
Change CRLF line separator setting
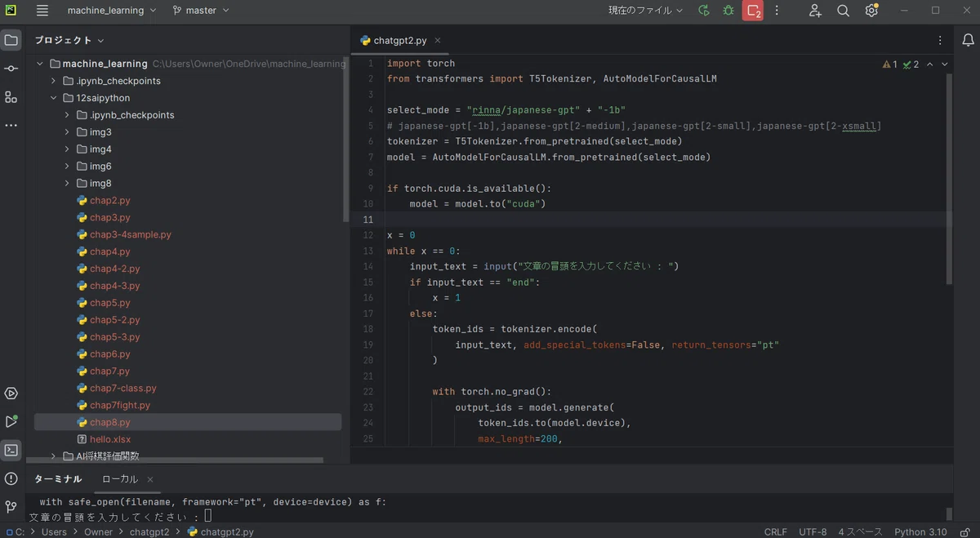(x=775, y=531)
